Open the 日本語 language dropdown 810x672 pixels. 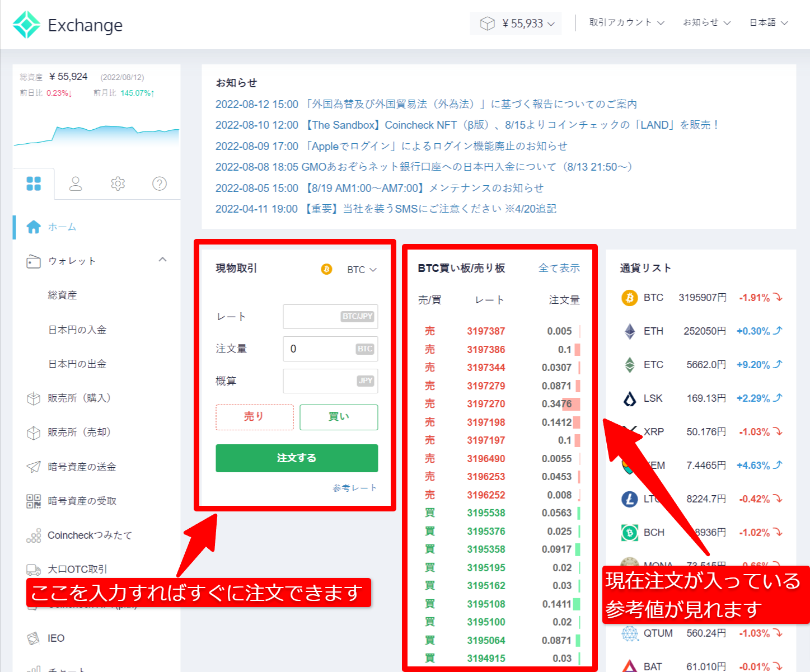[x=767, y=22]
